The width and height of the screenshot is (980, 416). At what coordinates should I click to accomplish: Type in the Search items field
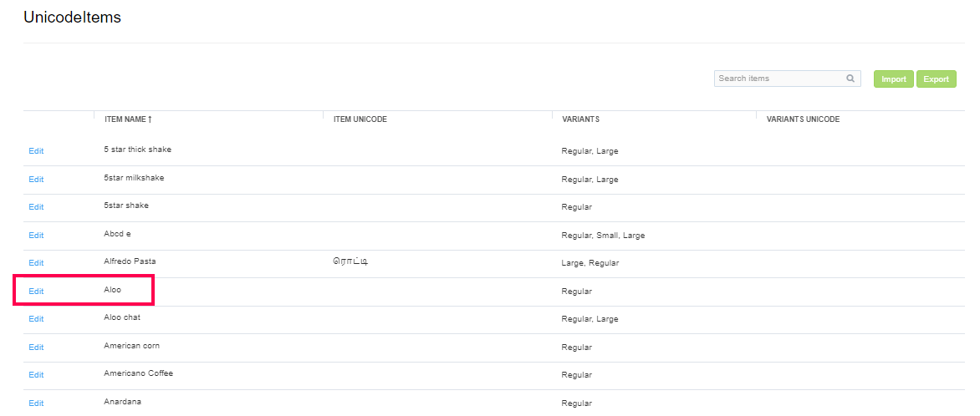pyautogui.click(x=779, y=79)
